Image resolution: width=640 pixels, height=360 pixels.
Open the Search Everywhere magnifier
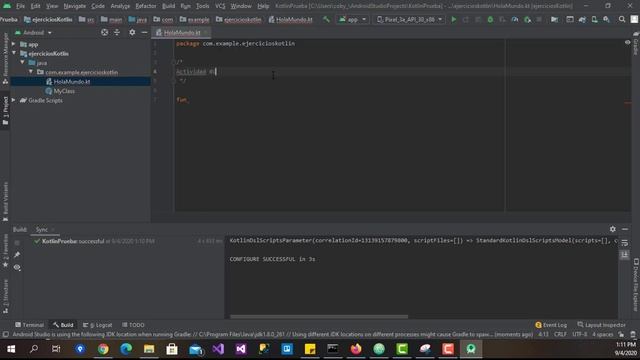(622, 19)
